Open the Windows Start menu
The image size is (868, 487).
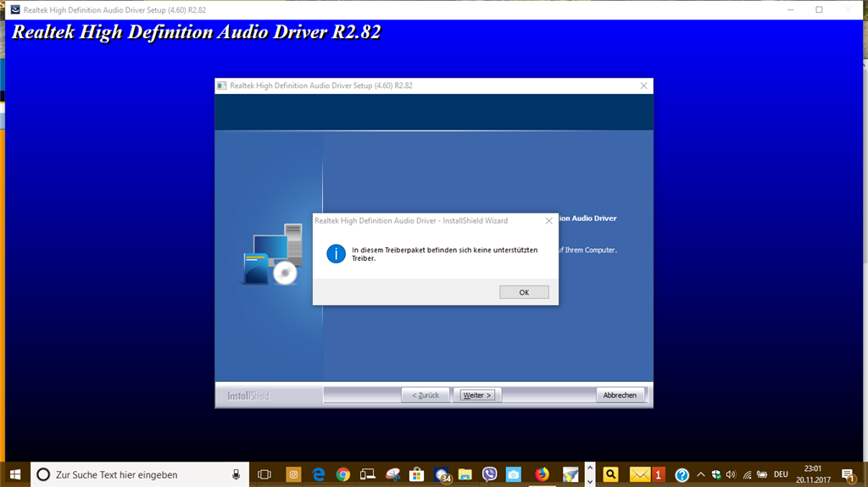[15, 475]
